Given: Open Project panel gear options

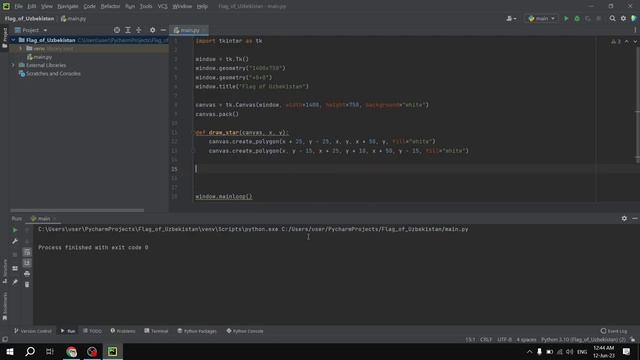Looking at the screenshot, I should [152, 30].
